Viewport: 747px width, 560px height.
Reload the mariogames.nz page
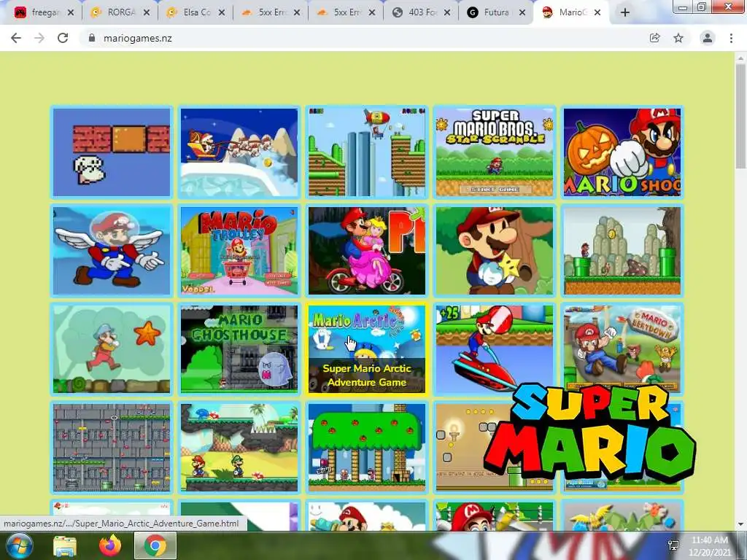[63, 38]
